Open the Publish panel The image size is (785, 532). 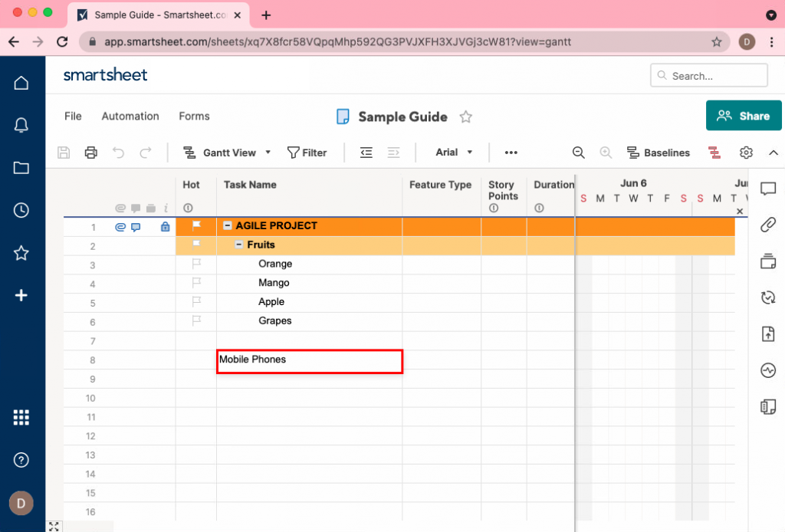(769, 333)
